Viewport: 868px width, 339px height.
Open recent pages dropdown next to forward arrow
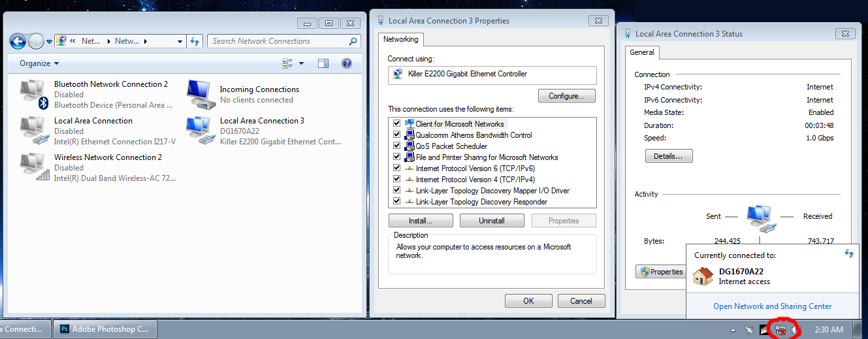(49, 41)
